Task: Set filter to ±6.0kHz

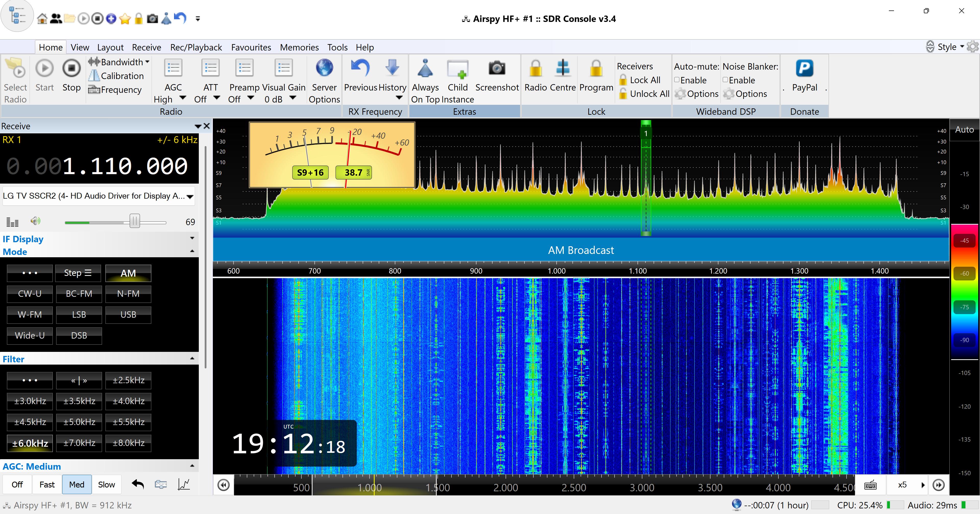Action: pos(30,443)
